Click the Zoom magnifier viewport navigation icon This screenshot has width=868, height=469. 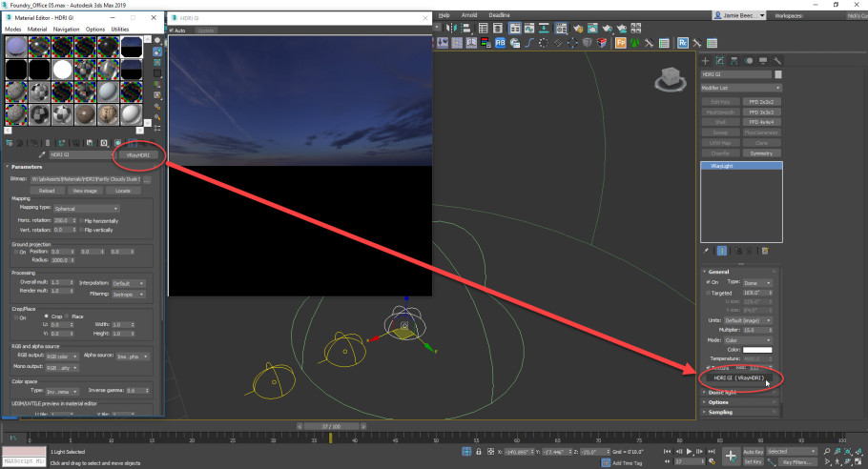(827, 451)
